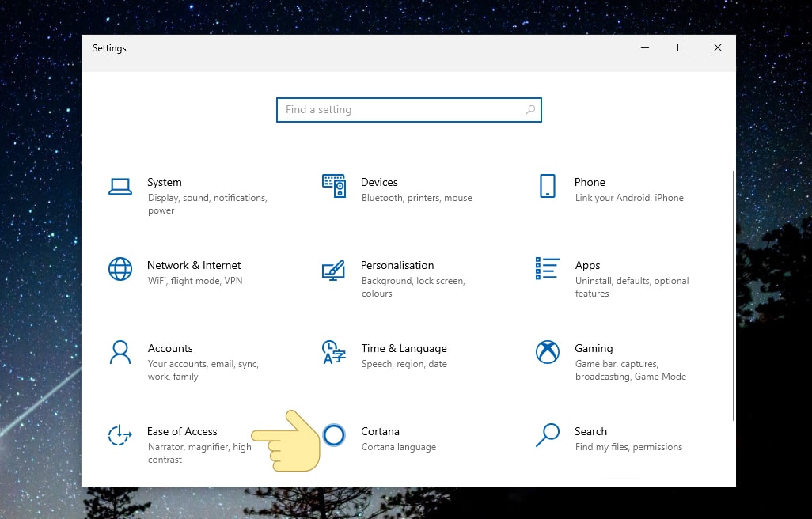Open the Gaming category label

(x=594, y=348)
